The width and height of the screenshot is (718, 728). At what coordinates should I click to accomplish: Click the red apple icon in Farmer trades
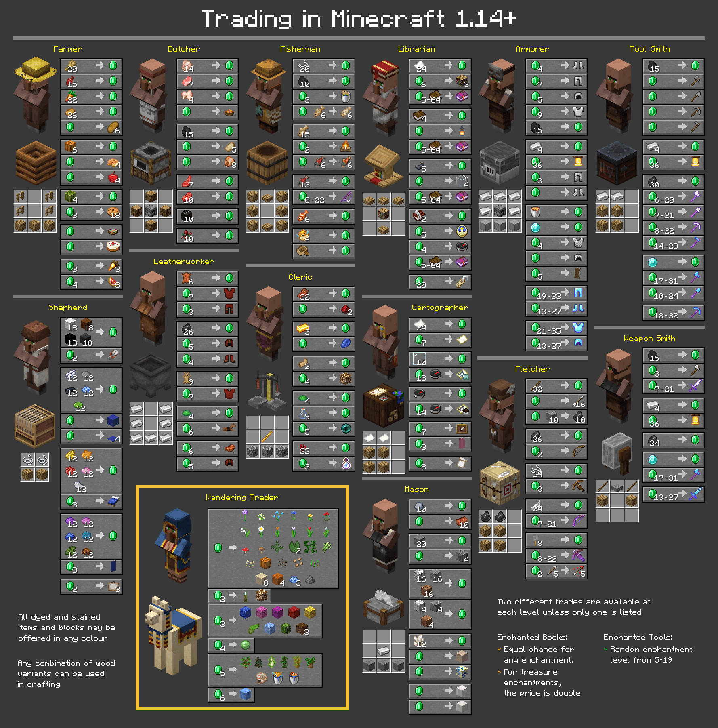(113, 177)
